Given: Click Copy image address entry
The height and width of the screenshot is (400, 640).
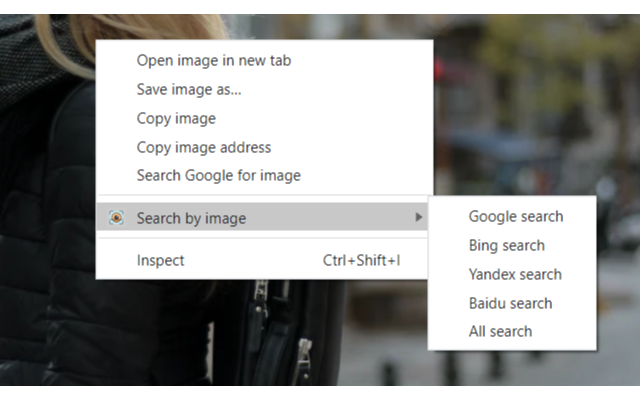Looking at the screenshot, I should click(x=204, y=147).
